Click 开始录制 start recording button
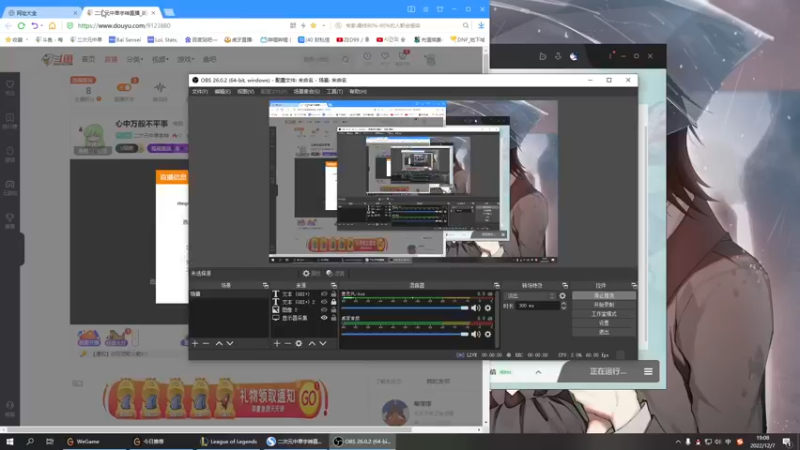 (604, 305)
